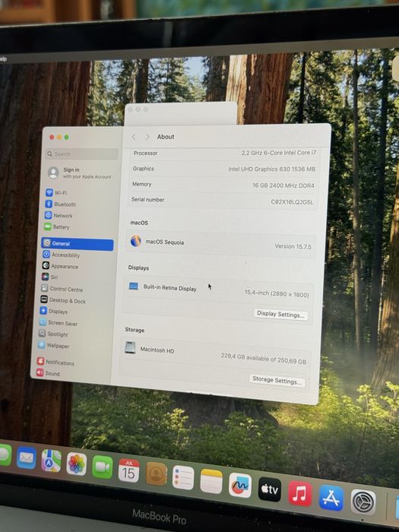Select the Sound sidebar icon
This screenshot has height=532, width=399.
pyautogui.click(x=40, y=372)
